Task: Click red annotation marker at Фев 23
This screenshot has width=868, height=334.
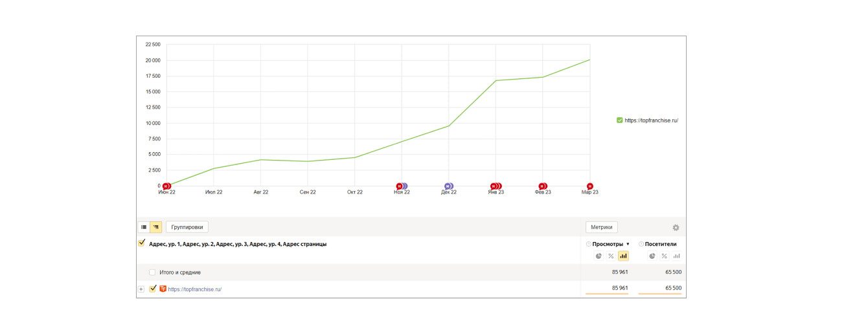Action: click(x=543, y=186)
